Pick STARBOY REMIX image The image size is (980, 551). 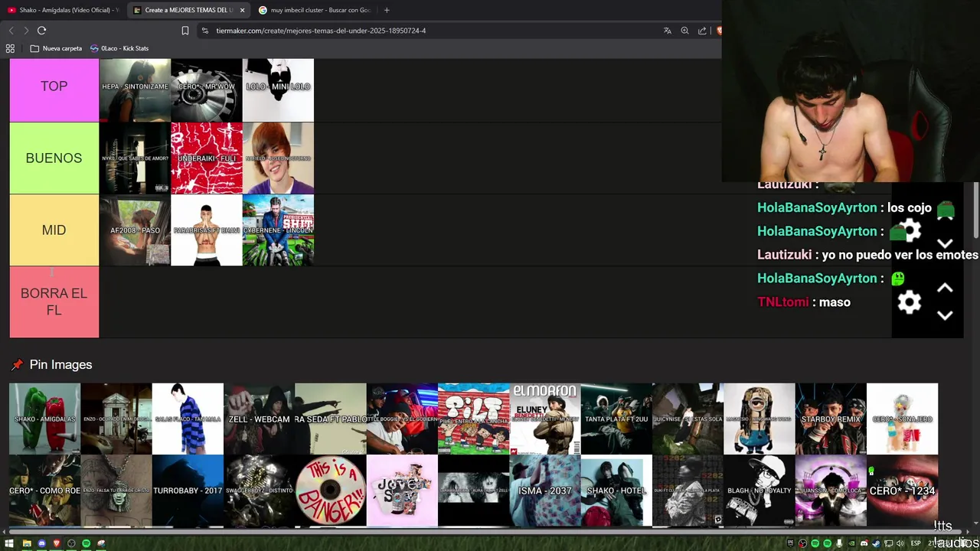tap(831, 419)
